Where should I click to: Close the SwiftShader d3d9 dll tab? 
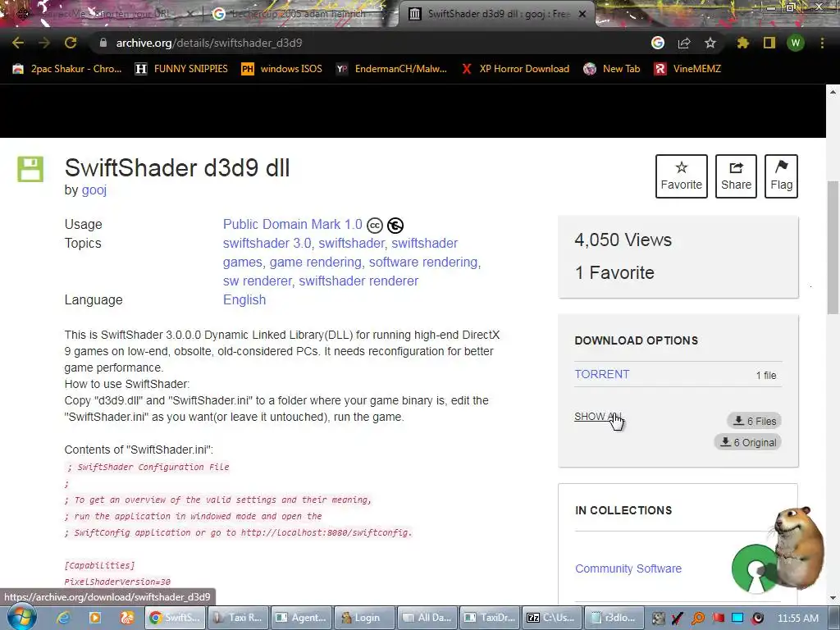tap(582, 14)
